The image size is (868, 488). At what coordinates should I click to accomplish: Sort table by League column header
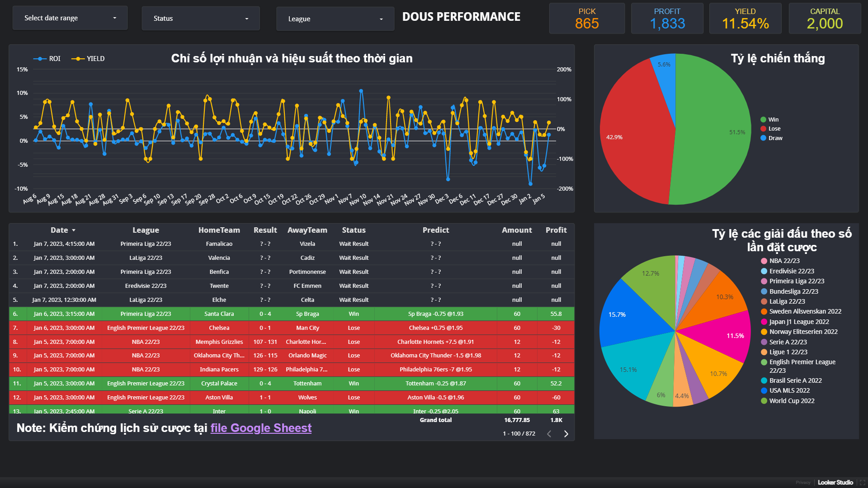tap(146, 230)
